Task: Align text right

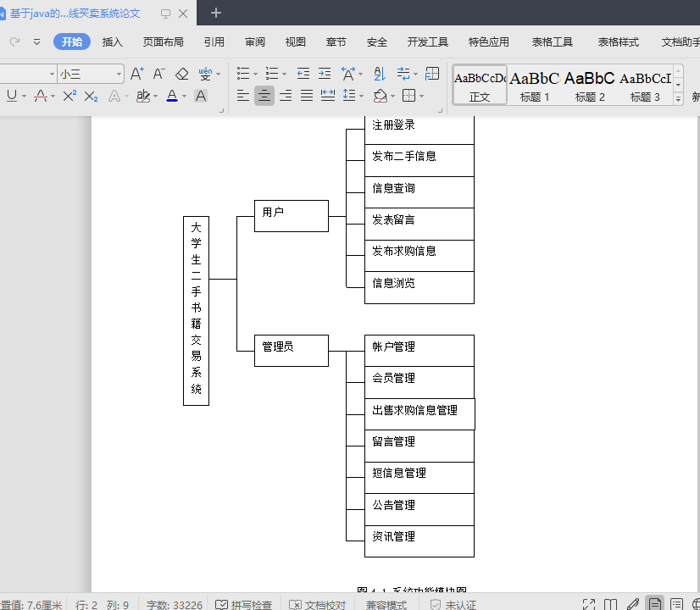Action: 286,96
